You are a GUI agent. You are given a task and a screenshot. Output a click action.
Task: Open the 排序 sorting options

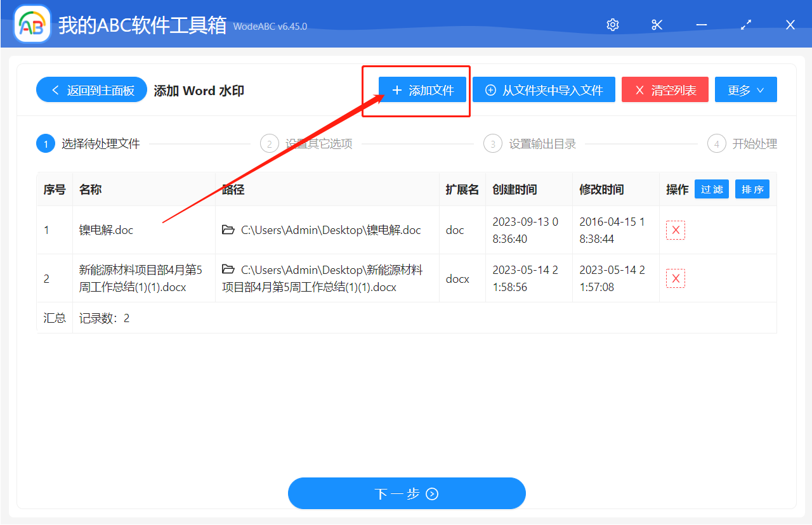[x=752, y=189]
